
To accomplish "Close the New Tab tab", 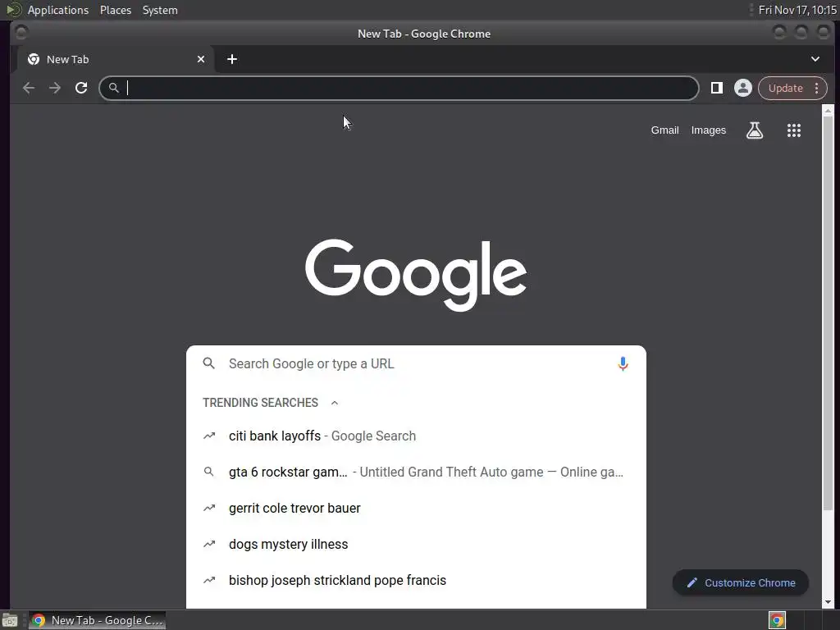I will coord(201,59).
